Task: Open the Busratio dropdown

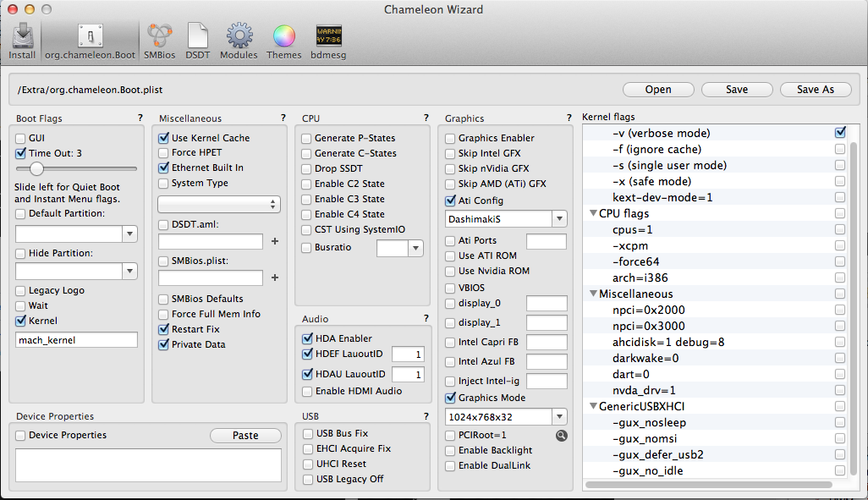Action: (x=415, y=248)
